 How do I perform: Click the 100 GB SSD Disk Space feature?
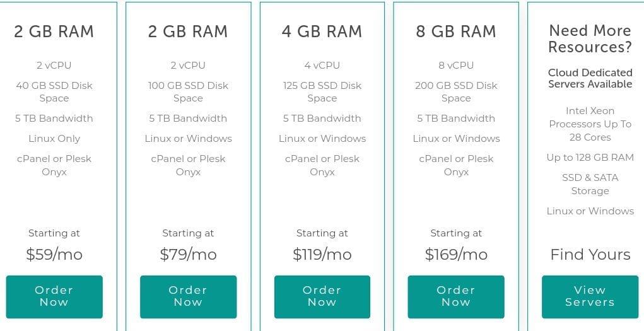[x=188, y=92]
